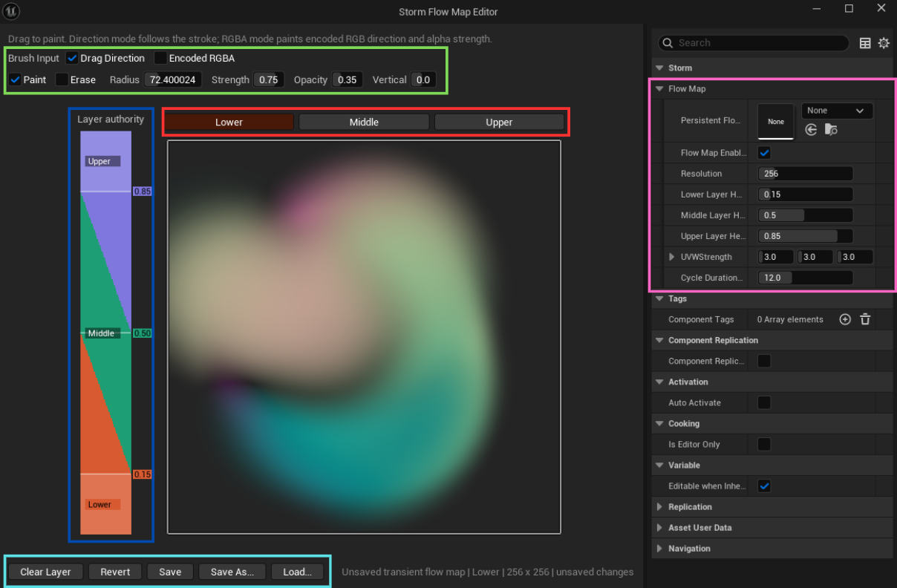This screenshot has width=897, height=588.
Task: Click the Radius value field
Action: click(173, 79)
